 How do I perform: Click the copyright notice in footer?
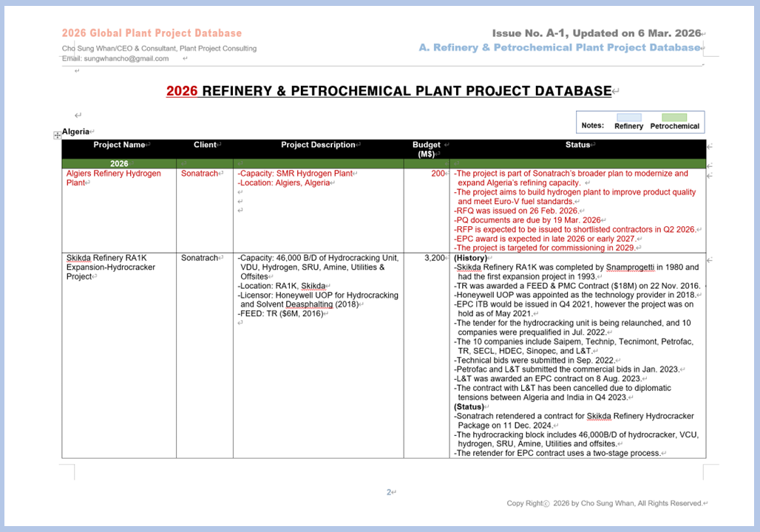coord(605,503)
